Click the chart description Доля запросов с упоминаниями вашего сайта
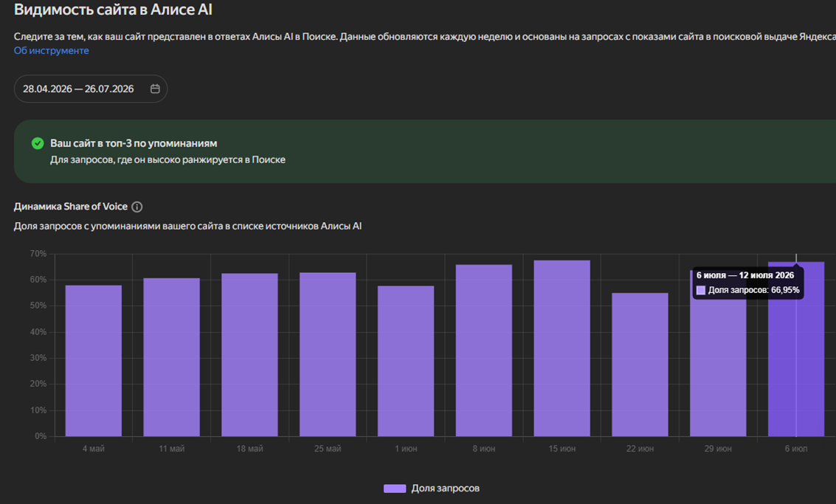Image resolution: width=836 pixels, height=504 pixels. point(187,226)
